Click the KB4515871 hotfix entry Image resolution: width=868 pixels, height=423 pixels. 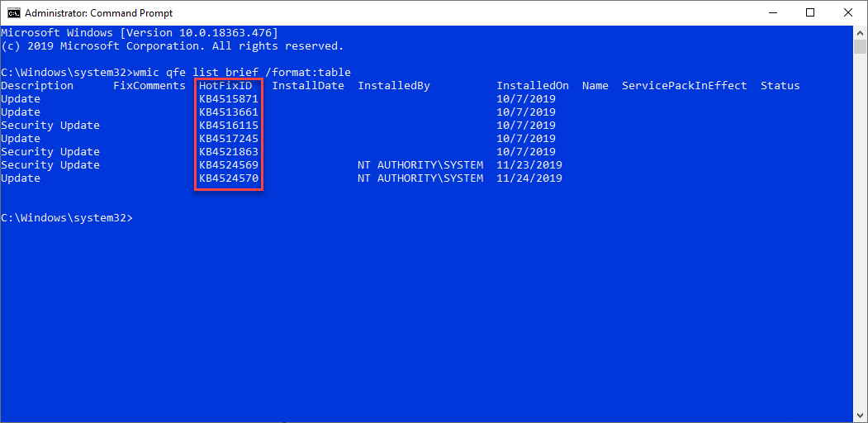coord(229,99)
